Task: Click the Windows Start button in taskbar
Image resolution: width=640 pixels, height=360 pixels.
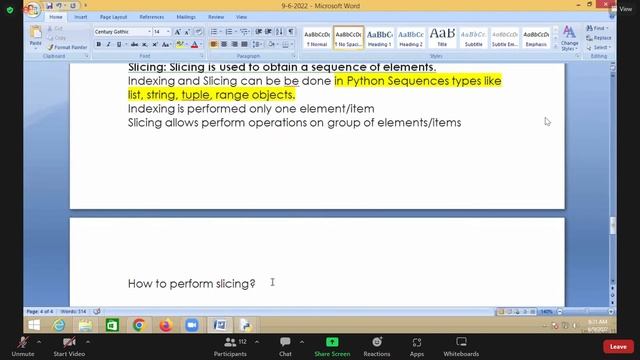Action: coord(34,325)
